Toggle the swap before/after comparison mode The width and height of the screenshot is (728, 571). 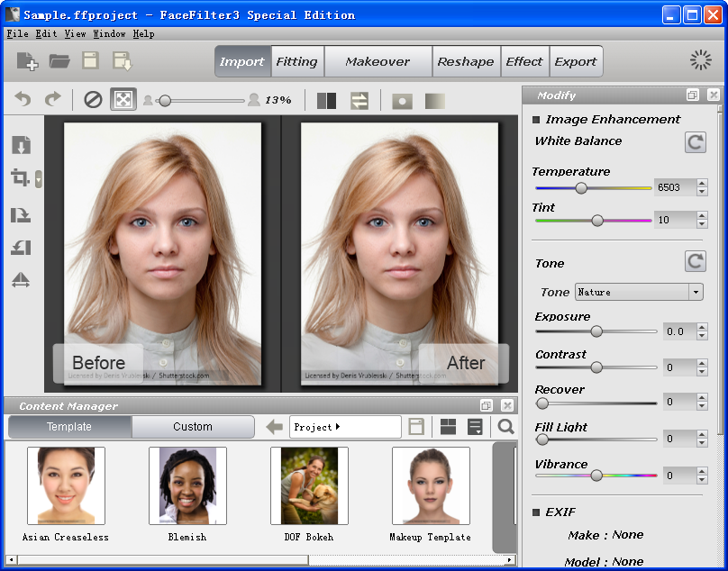359,102
